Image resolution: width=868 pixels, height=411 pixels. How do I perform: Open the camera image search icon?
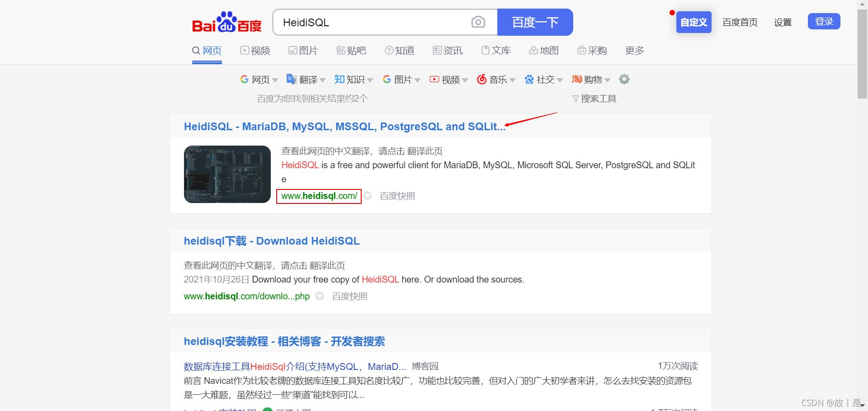[x=478, y=22]
